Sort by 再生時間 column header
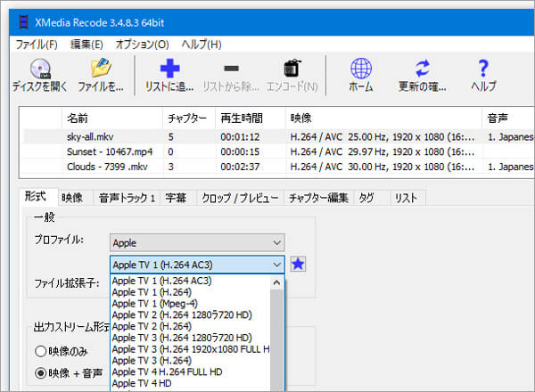Screen dimensions: 535x392 pyautogui.click(x=250, y=118)
